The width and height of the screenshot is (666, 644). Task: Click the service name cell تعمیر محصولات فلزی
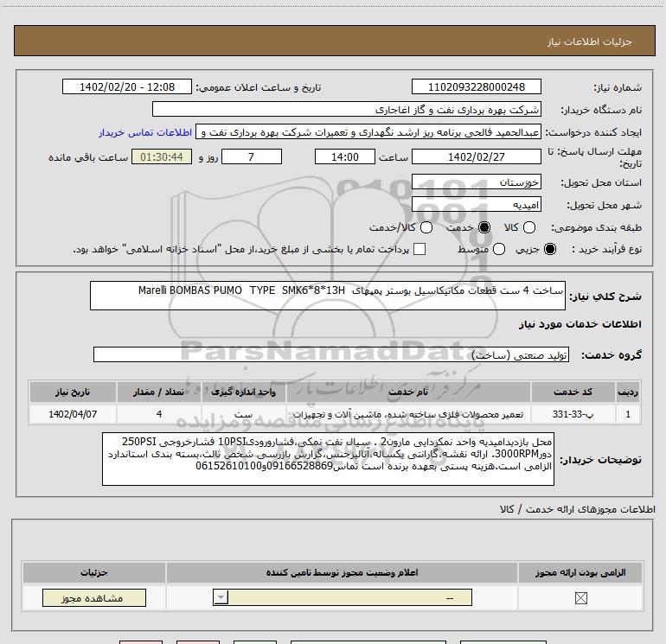click(408, 414)
